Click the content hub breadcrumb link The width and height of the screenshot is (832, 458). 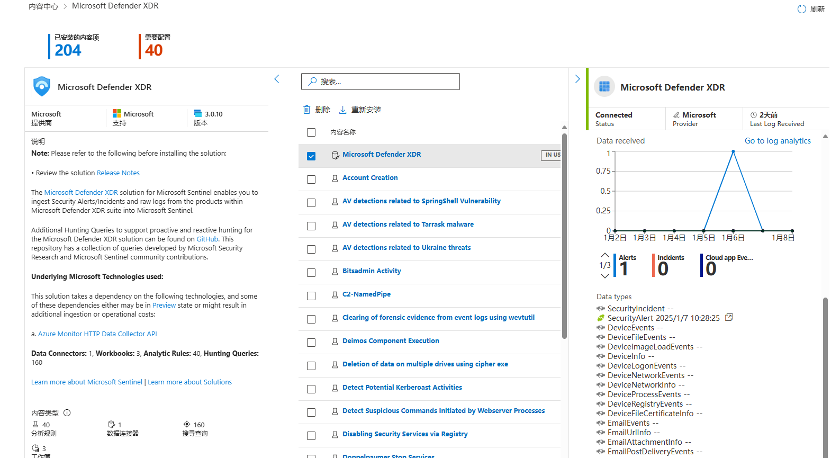(43, 6)
